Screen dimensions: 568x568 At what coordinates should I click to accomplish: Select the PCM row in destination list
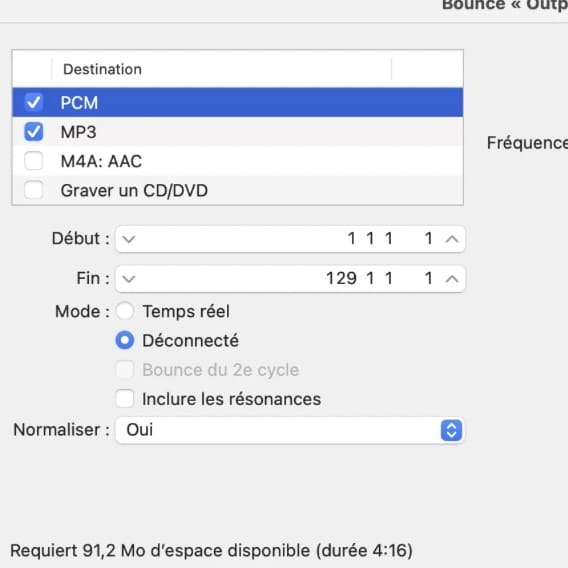click(x=238, y=102)
